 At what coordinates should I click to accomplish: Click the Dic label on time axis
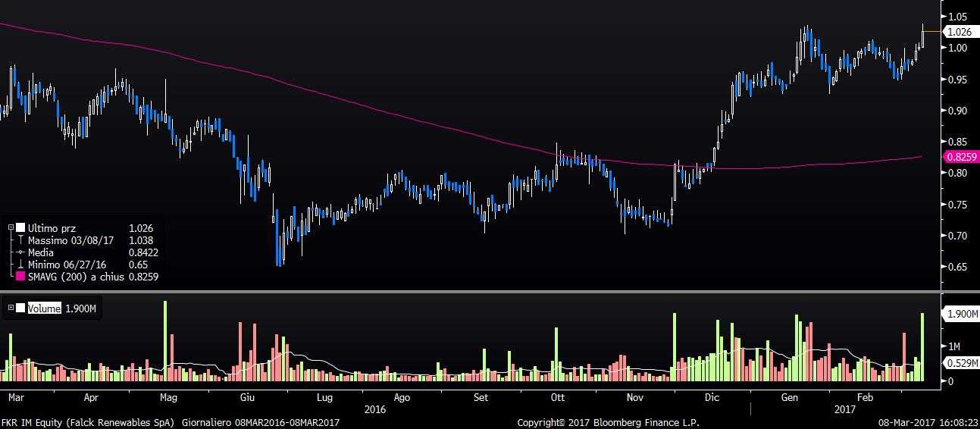[x=712, y=397]
